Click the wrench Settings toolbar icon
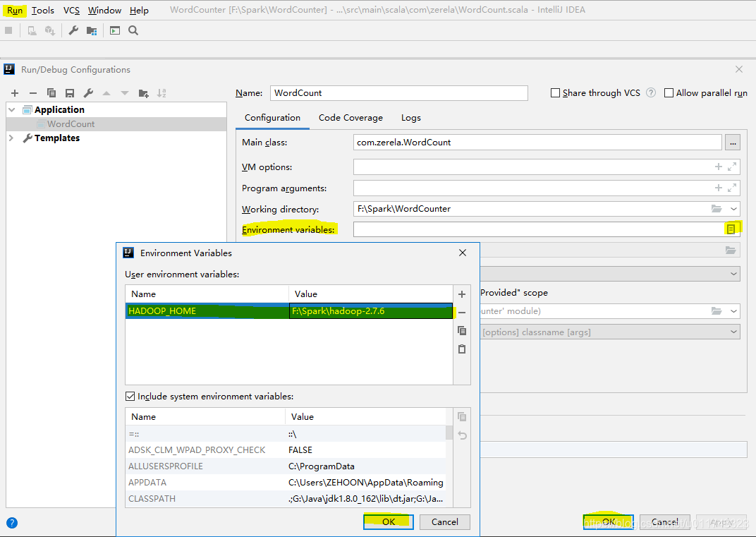This screenshot has height=537, width=756. point(73,30)
